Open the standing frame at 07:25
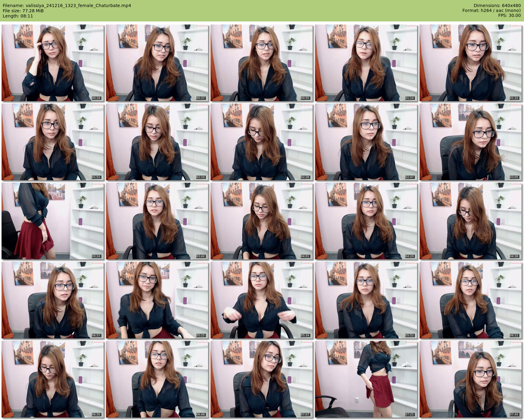This screenshot has width=524, height=420. [366, 379]
